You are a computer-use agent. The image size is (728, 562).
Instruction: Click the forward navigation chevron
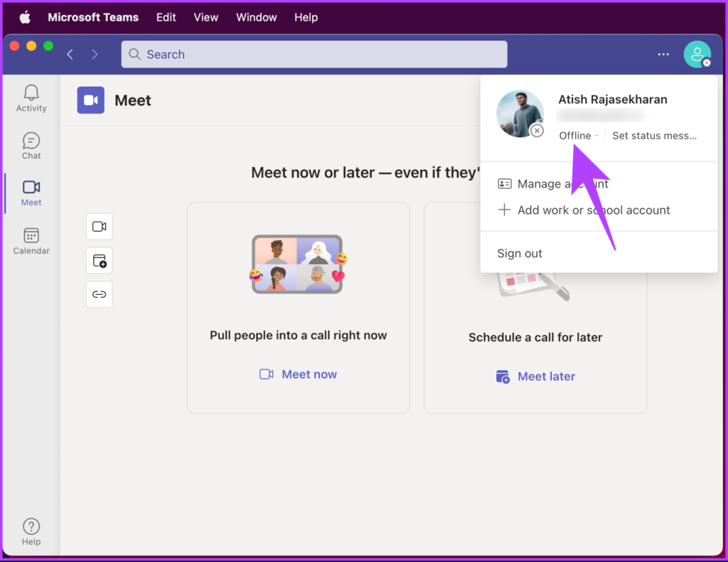pyautogui.click(x=95, y=54)
